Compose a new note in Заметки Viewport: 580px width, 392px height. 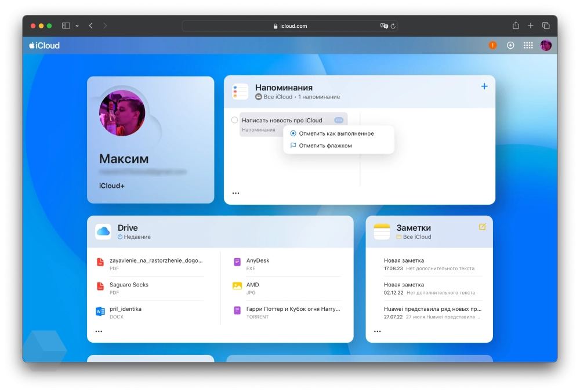pos(482,227)
